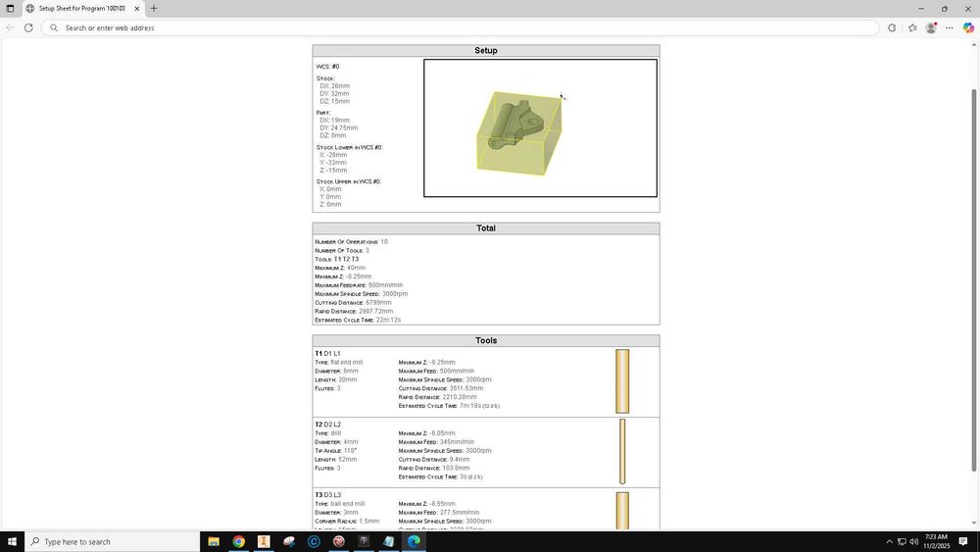Click the T1 Cutting Distance 3511.53mm value
980x552 pixels.
(x=441, y=389)
